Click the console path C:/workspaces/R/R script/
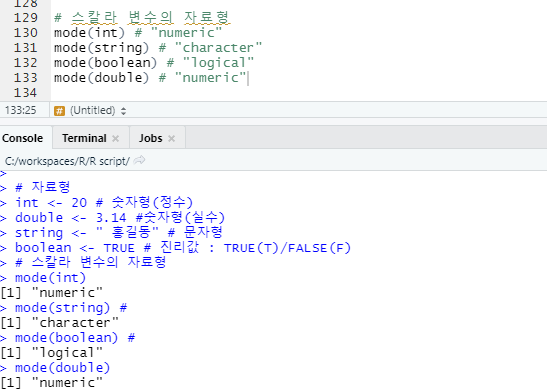Screen dimensions: 547x392 (67, 161)
